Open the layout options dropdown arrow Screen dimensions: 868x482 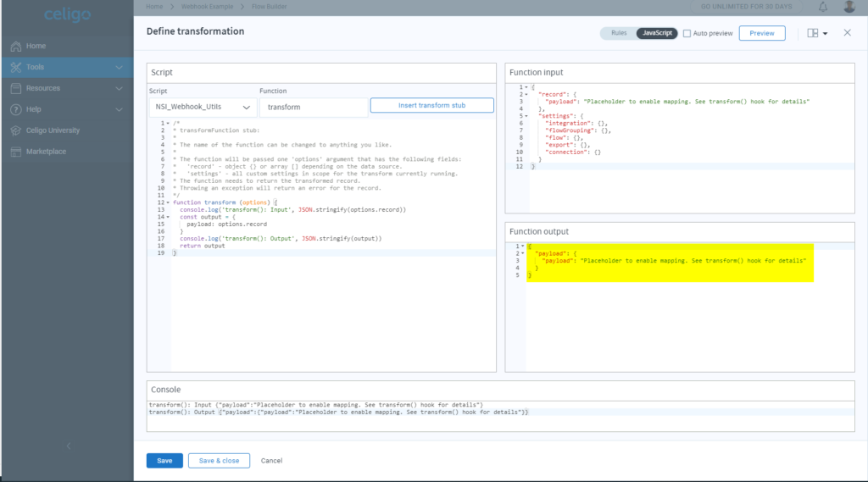(x=826, y=34)
